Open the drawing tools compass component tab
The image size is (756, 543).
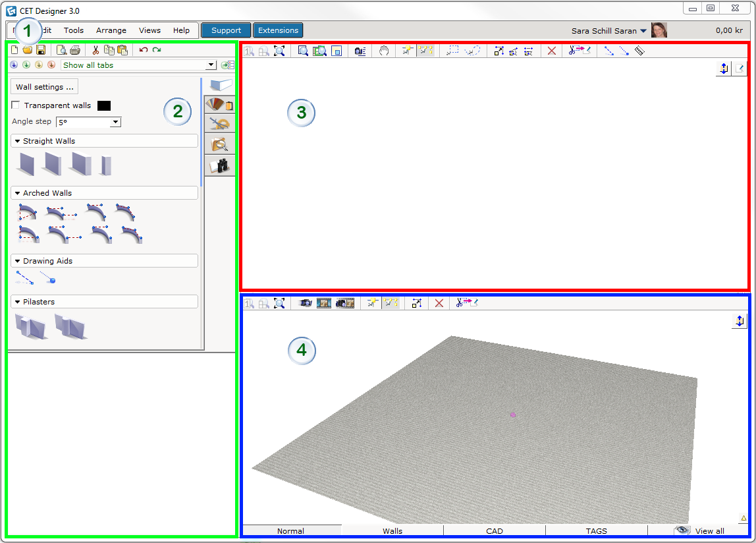(220, 124)
